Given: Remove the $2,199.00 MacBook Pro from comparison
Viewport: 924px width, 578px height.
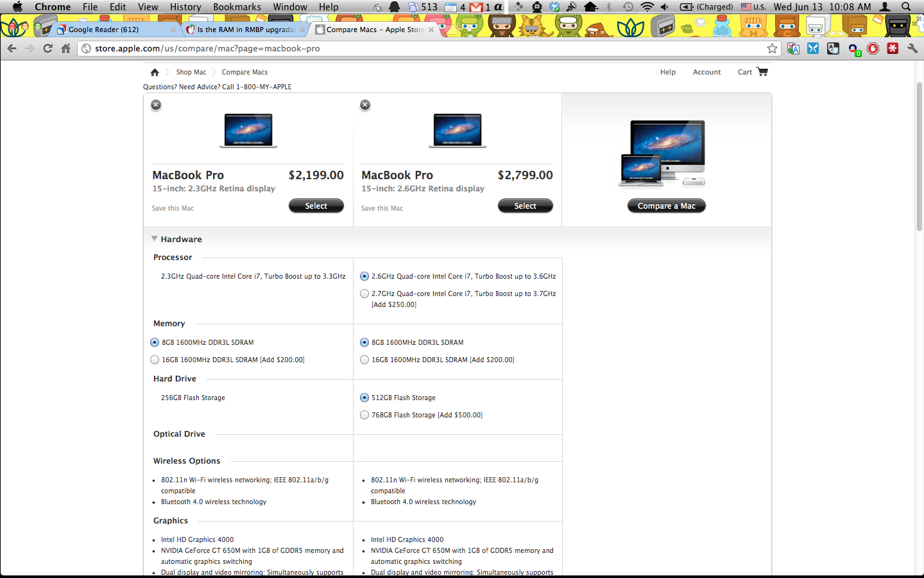Looking at the screenshot, I should click(x=156, y=105).
